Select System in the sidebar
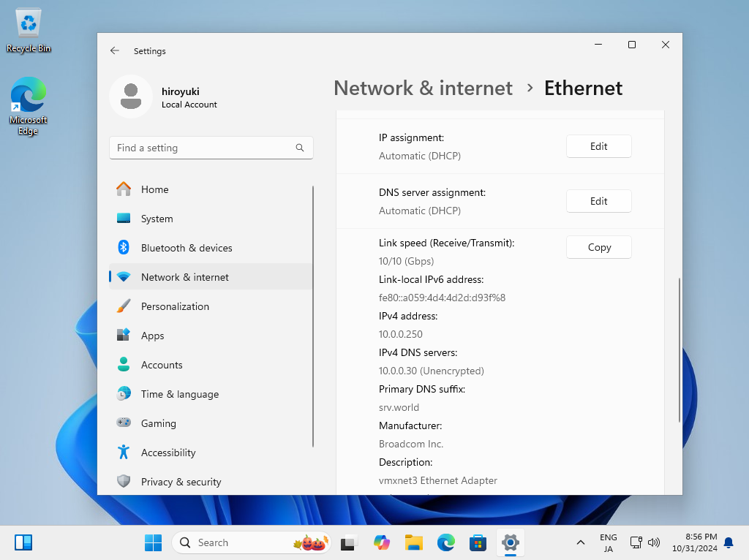The width and height of the screenshot is (749, 560). click(157, 219)
